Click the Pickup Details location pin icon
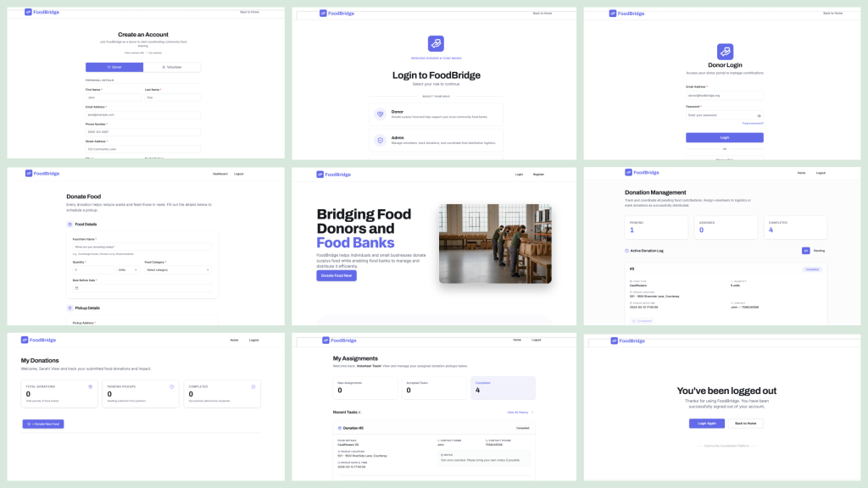The height and width of the screenshot is (488, 868). click(x=70, y=308)
